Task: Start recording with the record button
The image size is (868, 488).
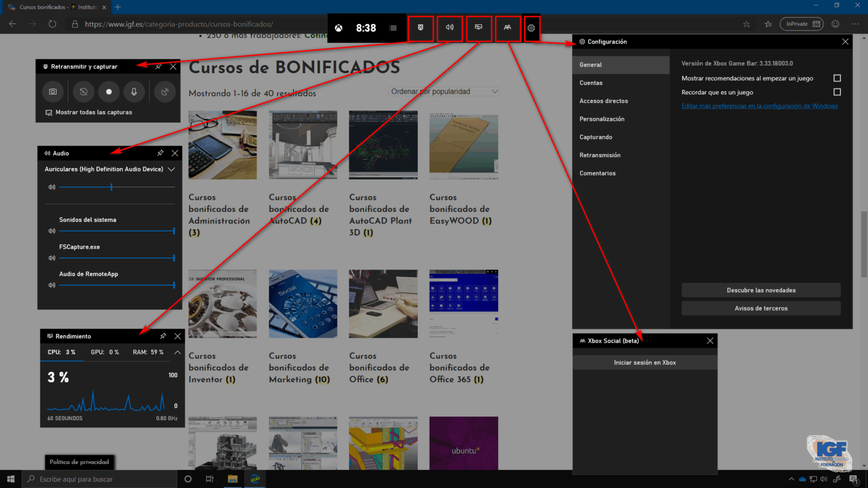Action: tap(109, 92)
